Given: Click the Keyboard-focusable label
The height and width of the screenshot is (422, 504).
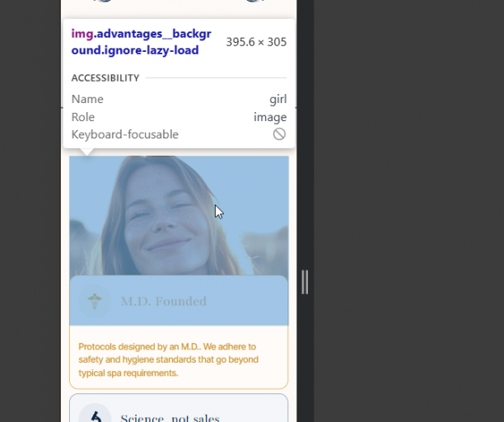Looking at the screenshot, I should 124,134.
